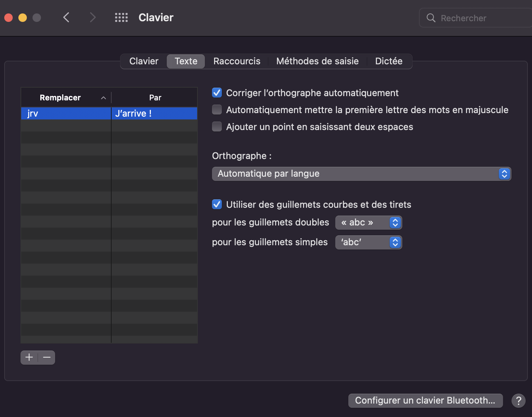532x417 pixels.
Task: Click the forward navigation chevron
Action: click(93, 17)
